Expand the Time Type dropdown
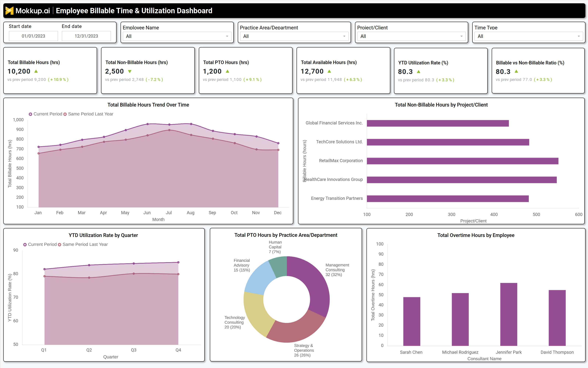The image size is (588, 368). [528, 36]
